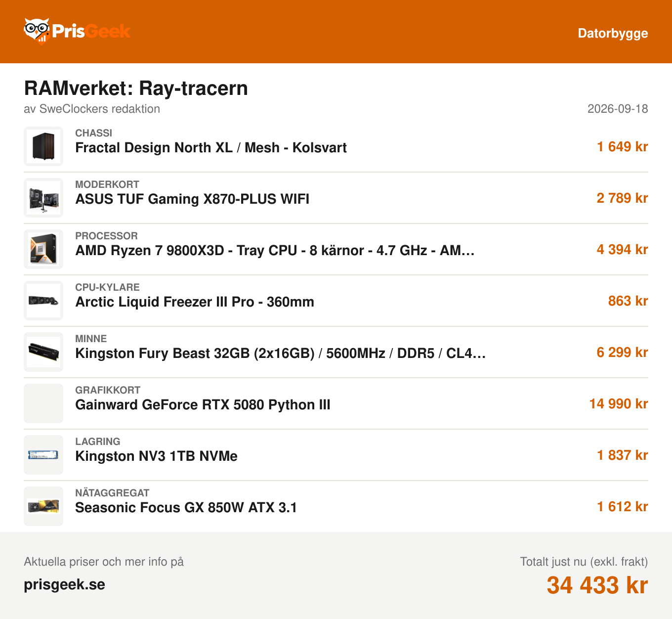
Task: Click the motherboard price 2 789 kr
Action: (x=623, y=198)
